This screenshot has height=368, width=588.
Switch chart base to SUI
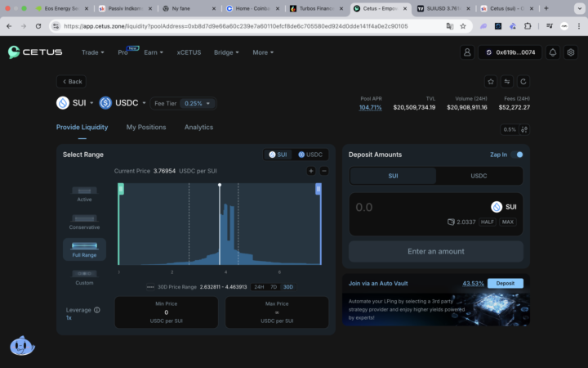coord(278,155)
